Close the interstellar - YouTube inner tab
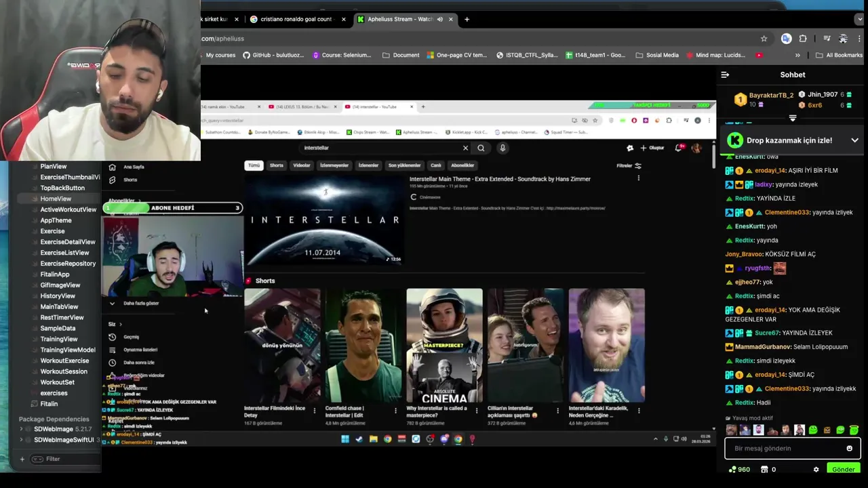 [x=412, y=106]
